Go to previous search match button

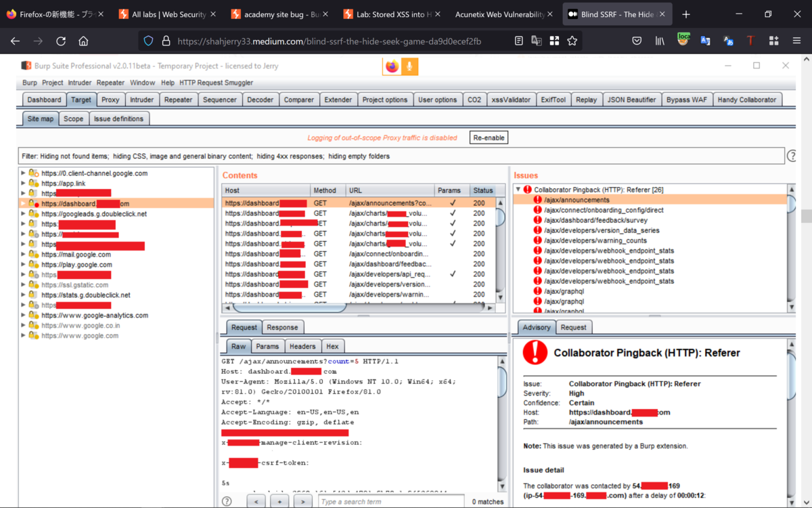click(256, 502)
